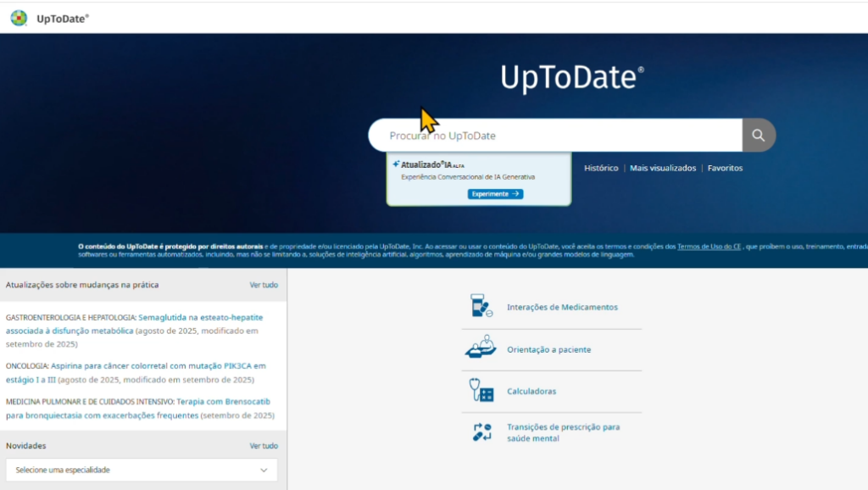Open the Favoritos tab
Screen dimensions: 868x490
(x=725, y=168)
